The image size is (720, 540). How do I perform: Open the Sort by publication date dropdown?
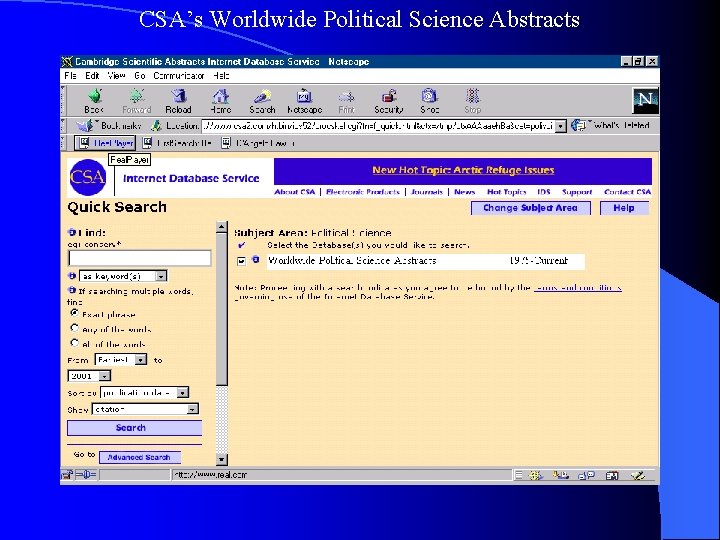tap(145, 393)
